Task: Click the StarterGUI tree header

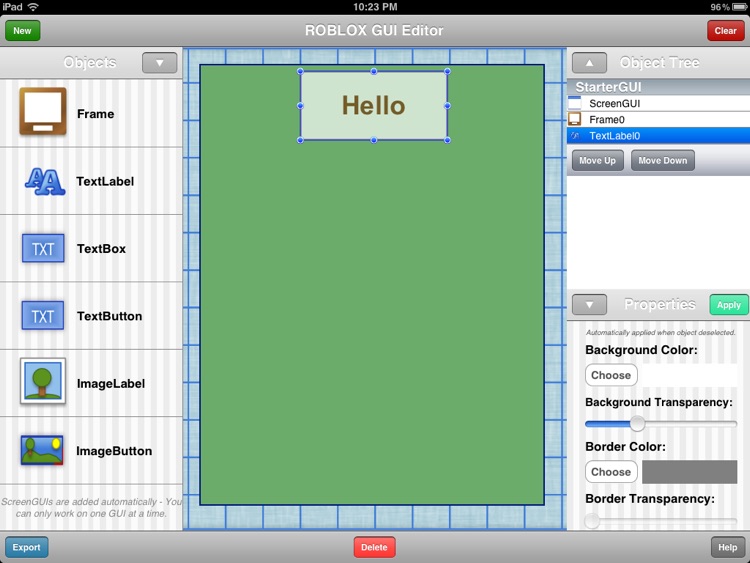Action: [658, 87]
